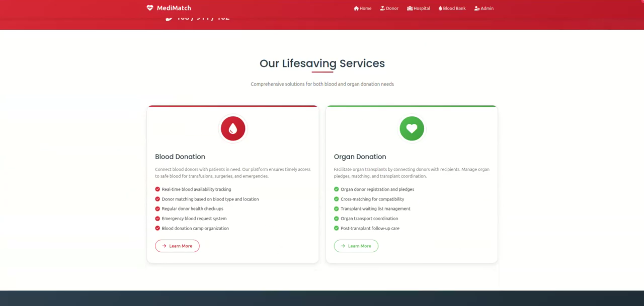Click 'Transplant waiting list management' text

(x=375, y=209)
